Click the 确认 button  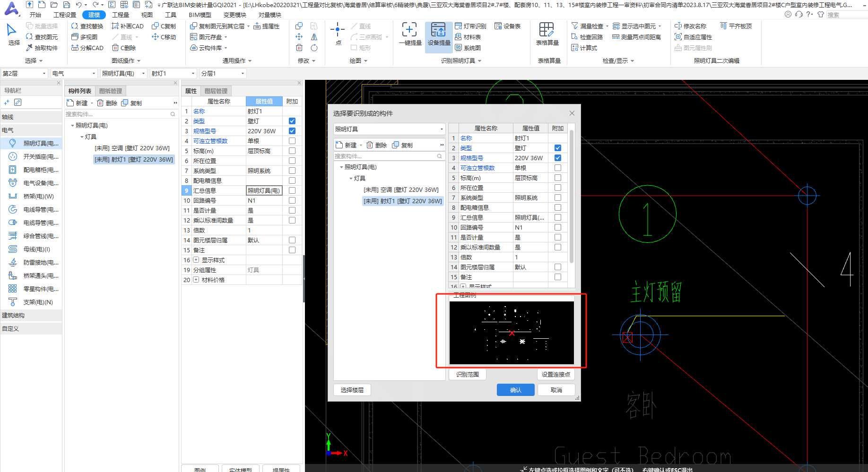pos(516,390)
